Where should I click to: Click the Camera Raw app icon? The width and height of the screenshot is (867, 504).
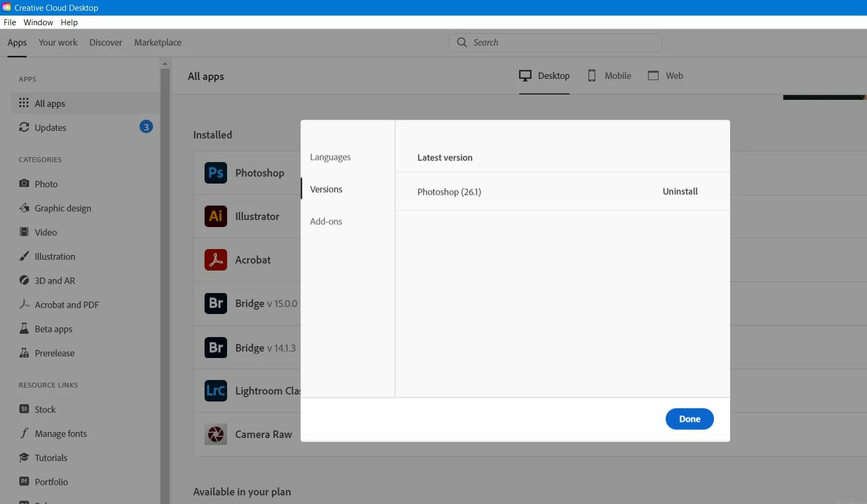tap(216, 434)
